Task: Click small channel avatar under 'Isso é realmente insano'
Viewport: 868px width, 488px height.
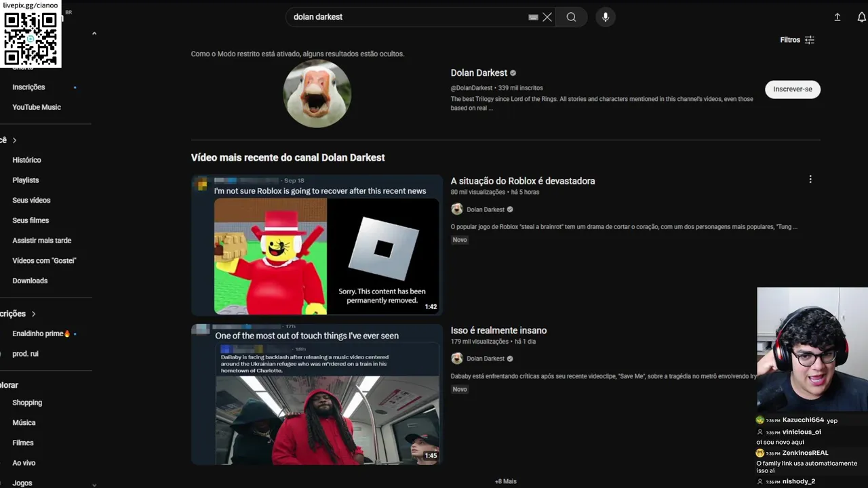Action: point(457,359)
